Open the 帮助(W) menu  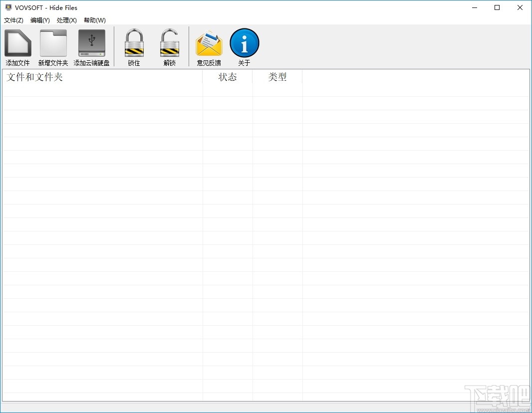tap(94, 20)
